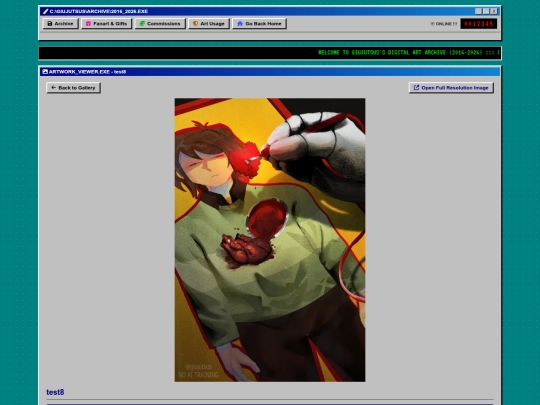Screen dimensions: 540x405
Task: Click the artwork image preview
Action: [x=270, y=240]
